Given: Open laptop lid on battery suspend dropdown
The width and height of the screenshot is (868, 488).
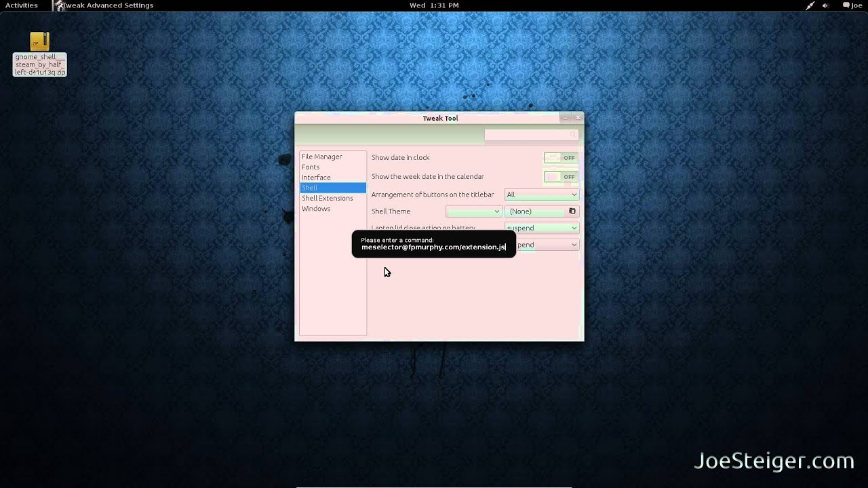Looking at the screenshot, I should coord(541,228).
